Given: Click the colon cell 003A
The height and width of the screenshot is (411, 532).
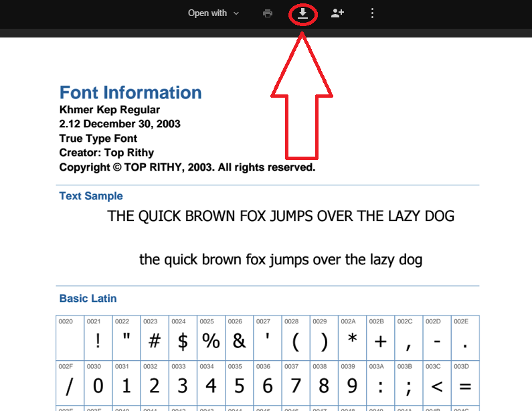Looking at the screenshot, I should click(x=380, y=383).
